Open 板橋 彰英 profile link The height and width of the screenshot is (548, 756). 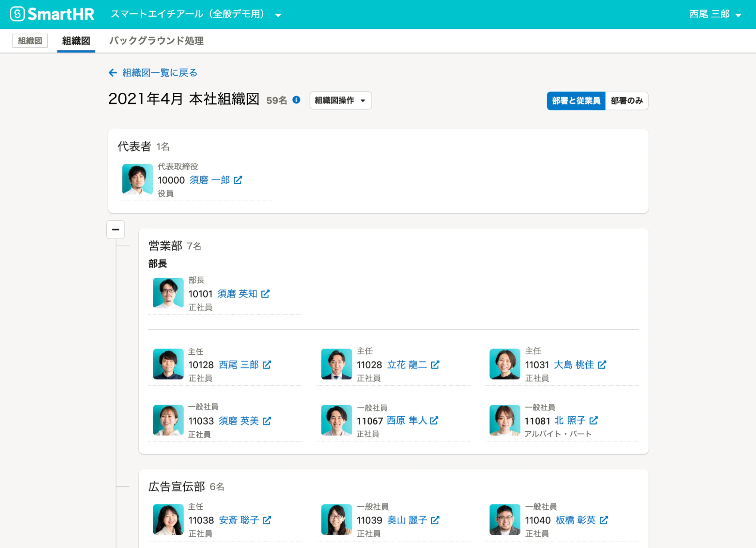pos(576,520)
